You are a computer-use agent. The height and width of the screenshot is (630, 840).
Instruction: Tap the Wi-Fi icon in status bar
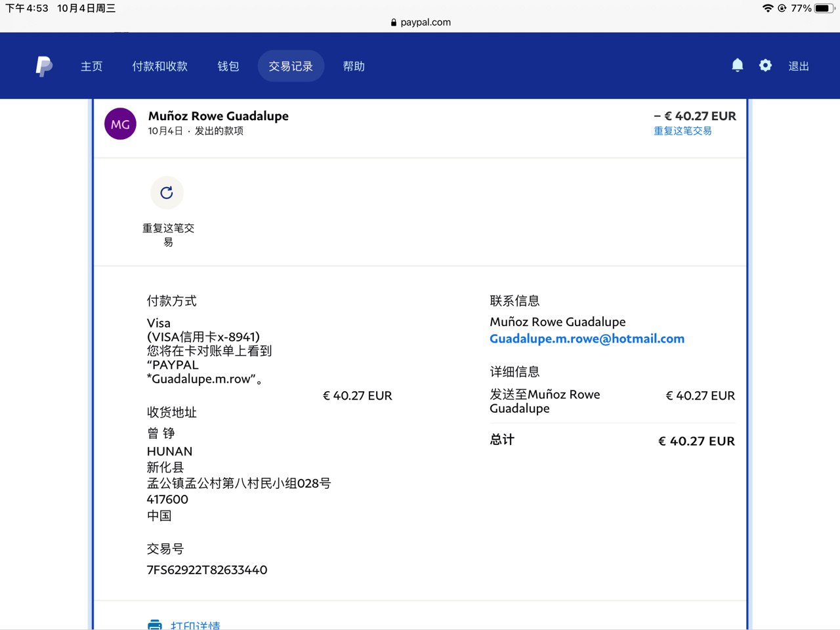pyautogui.click(x=767, y=9)
